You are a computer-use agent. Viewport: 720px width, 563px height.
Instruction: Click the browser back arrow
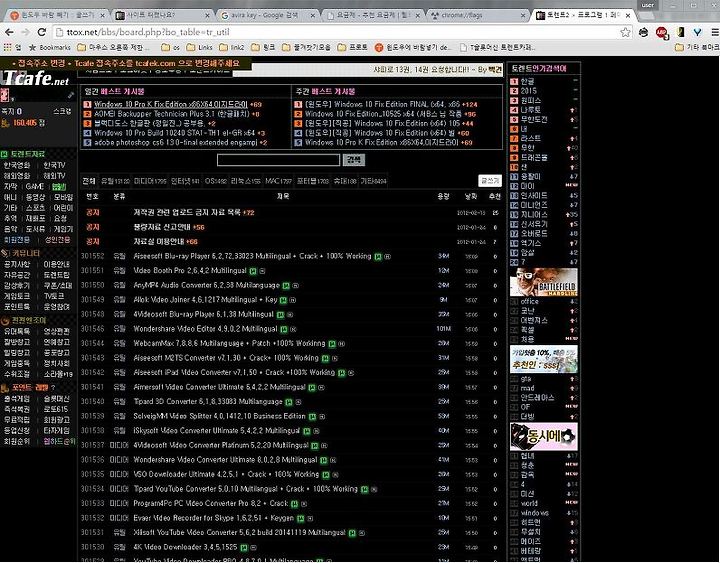pyautogui.click(x=9, y=32)
